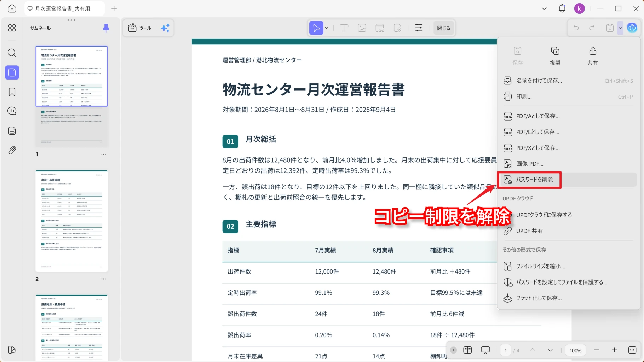Click the page number input field
Viewport: 644px width, 362px height.
pos(506,350)
